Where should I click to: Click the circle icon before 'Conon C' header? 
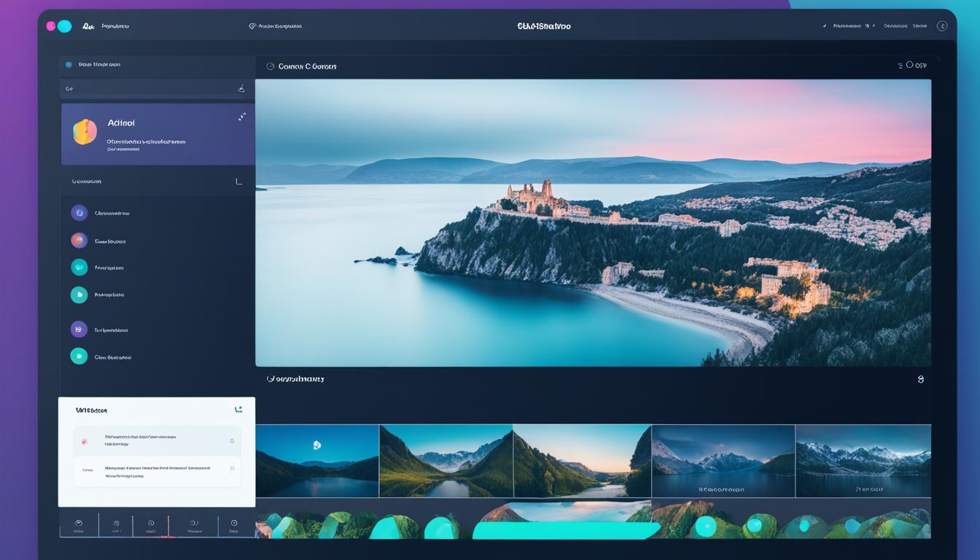coord(271,66)
